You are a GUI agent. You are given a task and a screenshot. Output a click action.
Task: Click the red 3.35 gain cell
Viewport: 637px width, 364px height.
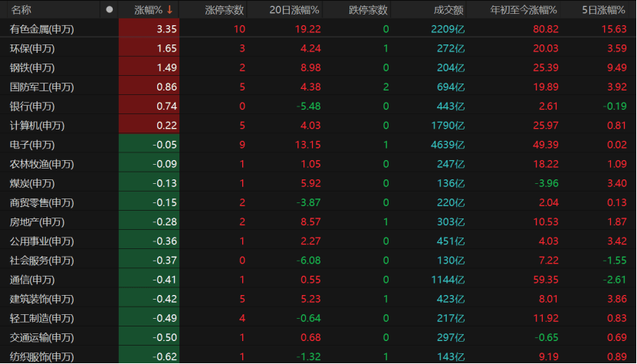click(166, 29)
